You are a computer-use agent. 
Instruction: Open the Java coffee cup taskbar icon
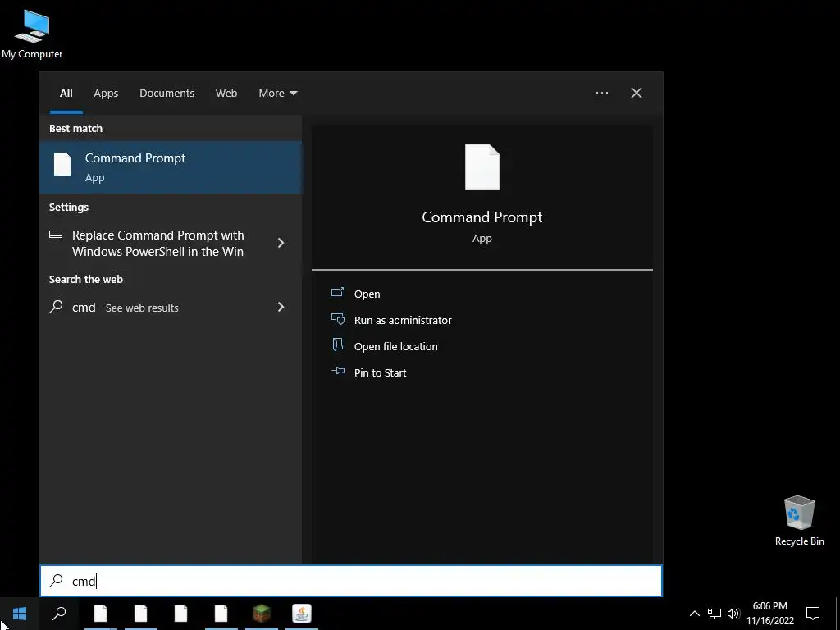pyautogui.click(x=302, y=614)
